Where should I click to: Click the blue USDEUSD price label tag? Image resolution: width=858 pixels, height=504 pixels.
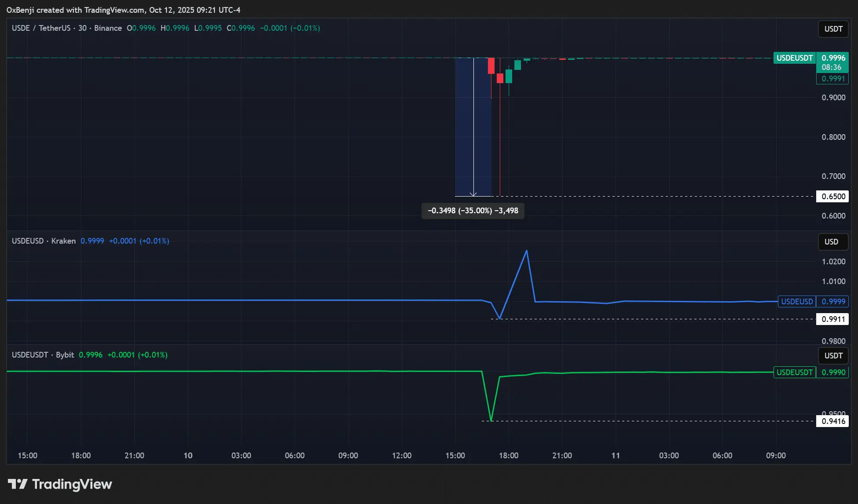pos(796,302)
